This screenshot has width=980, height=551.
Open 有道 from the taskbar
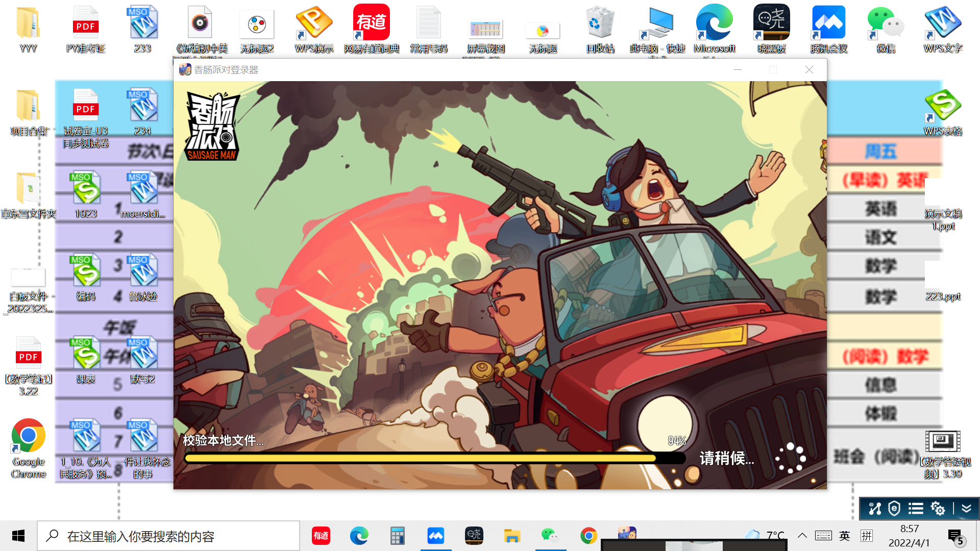pos(321,536)
